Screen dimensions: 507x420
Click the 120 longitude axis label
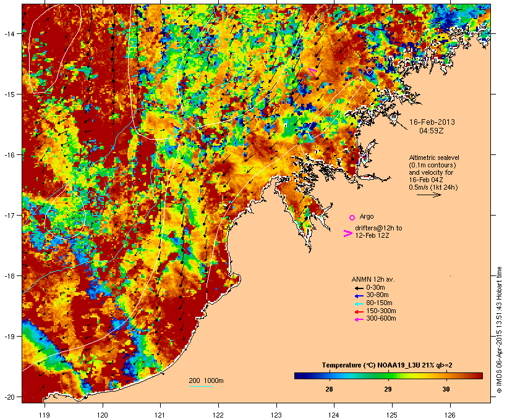(103, 415)
